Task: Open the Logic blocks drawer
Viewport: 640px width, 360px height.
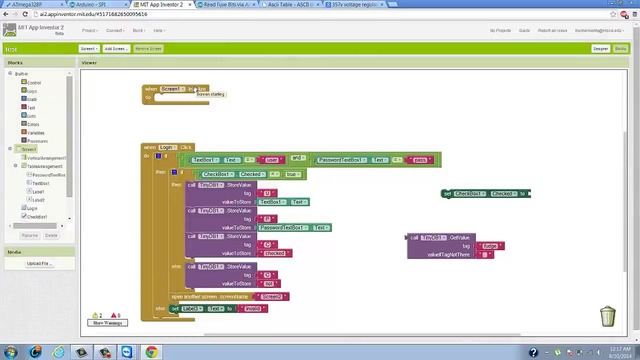Action: click(x=29, y=91)
